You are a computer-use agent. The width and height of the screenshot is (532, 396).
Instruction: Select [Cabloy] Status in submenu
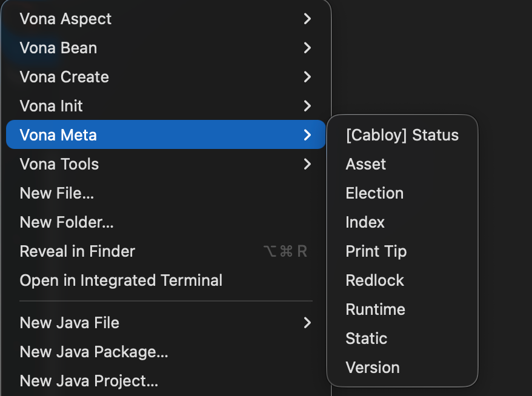coord(402,135)
